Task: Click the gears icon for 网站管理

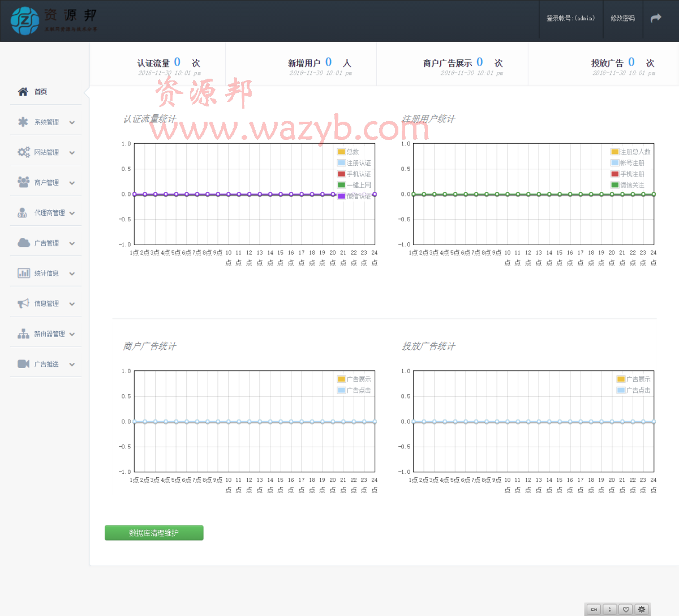Action: pos(24,152)
